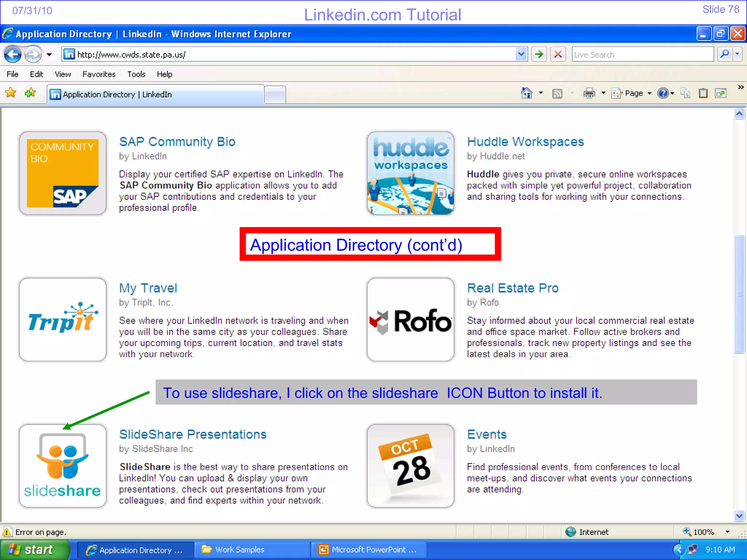Open the Page toolbar menu
Screen dimensions: 747x560
tap(631, 93)
